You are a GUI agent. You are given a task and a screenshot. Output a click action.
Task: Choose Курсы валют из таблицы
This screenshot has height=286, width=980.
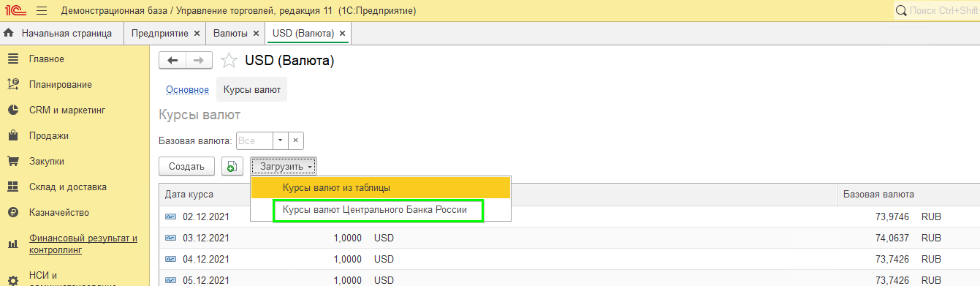tap(381, 188)
